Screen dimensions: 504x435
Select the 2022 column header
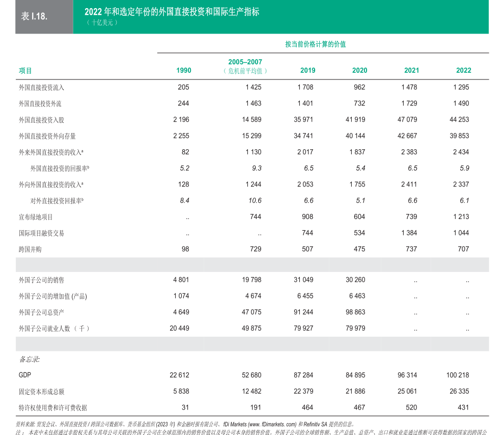463,70
